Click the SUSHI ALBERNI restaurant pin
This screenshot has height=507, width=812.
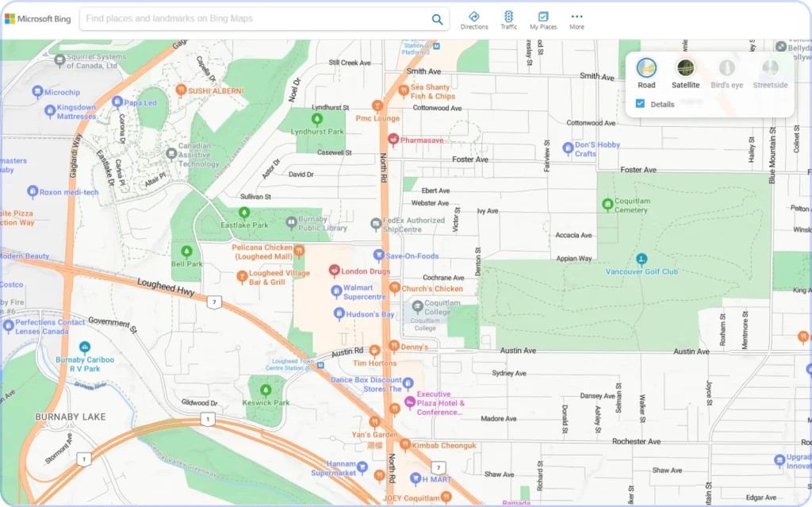pos(181,90)
